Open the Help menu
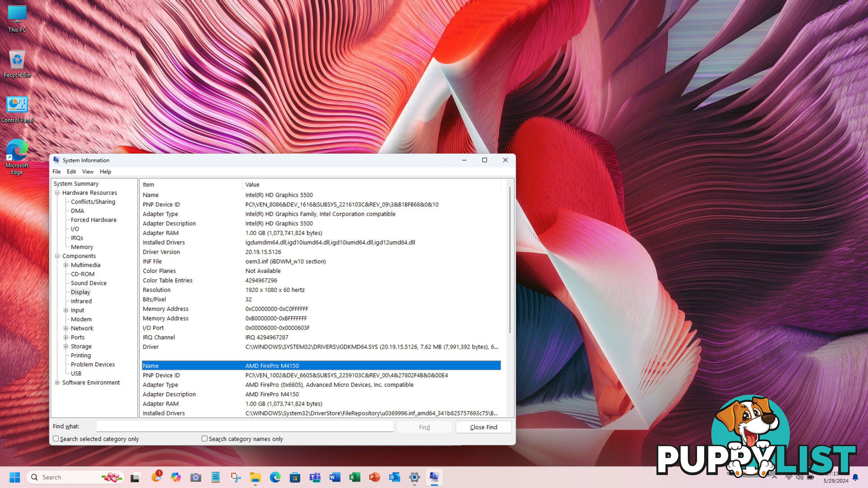 (x=105, y=171)
